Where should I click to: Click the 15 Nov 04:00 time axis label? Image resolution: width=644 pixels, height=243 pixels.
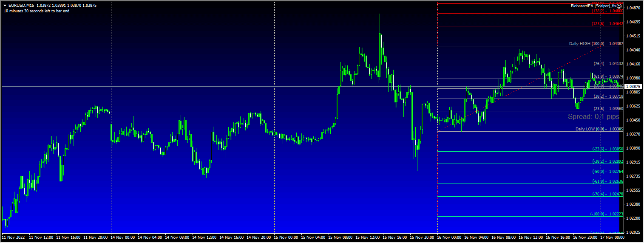[314, 237]
